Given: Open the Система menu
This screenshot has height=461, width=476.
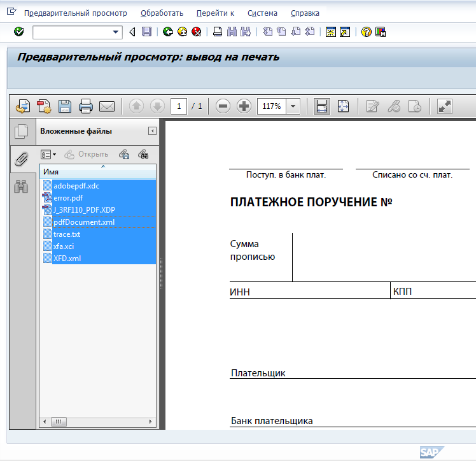Looking at the screenshot, I should coord(262,13).
